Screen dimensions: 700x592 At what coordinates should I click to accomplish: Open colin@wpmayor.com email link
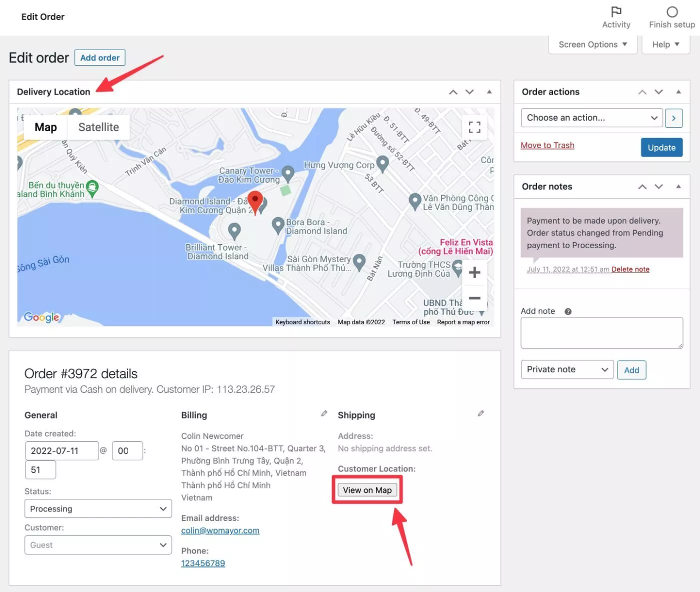click(x=220, y=530)
